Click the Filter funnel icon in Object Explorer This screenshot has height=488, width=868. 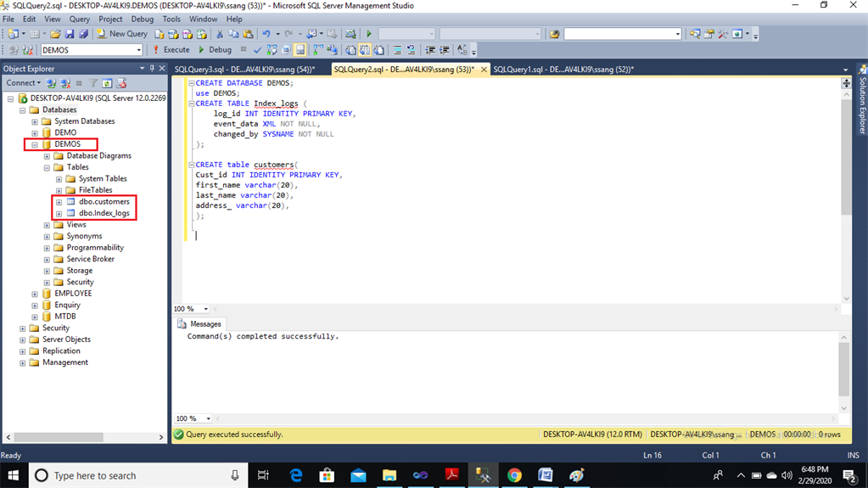point(93,83)
